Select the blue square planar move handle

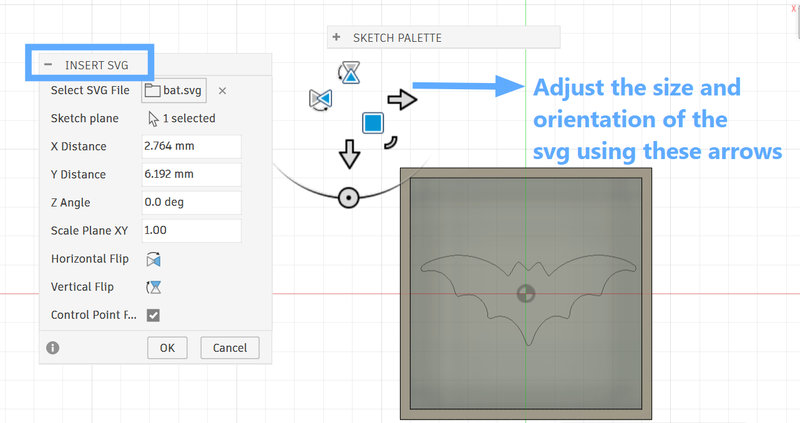click(x=373, y=123)
